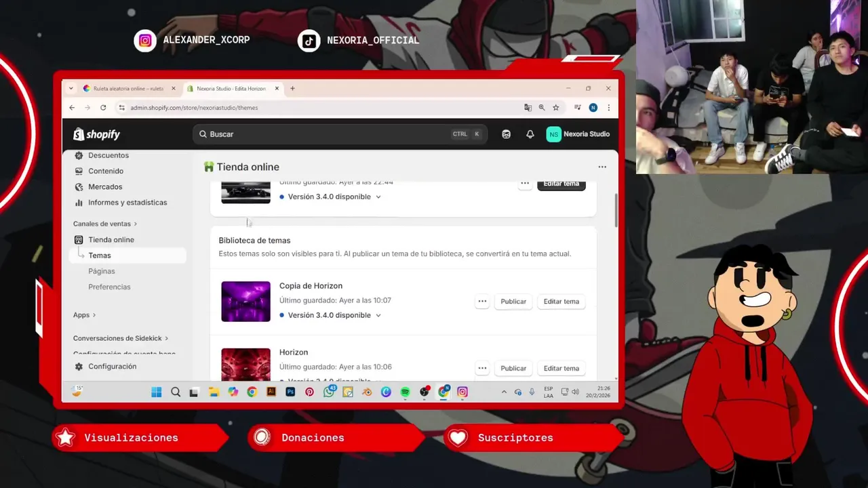Open more actions for Copia de Horizon
The height and width of the screenshot is (488, 868).
[482, 301]
